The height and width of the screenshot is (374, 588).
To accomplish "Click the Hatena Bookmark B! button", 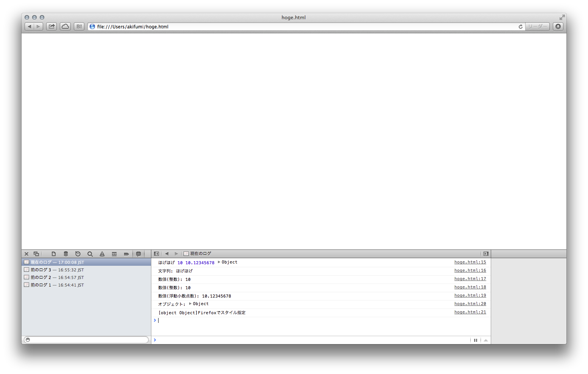I will 79,26.
